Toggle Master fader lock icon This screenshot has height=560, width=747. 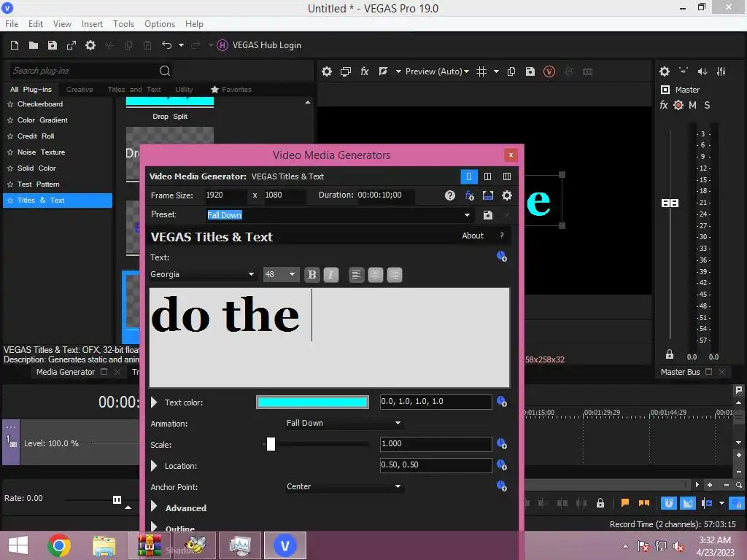tap(670, 354)
